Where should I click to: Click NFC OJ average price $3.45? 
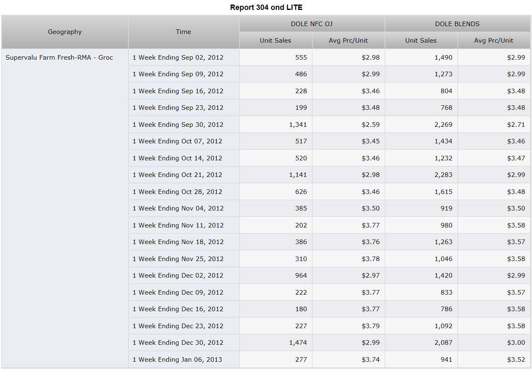(371, 141)
